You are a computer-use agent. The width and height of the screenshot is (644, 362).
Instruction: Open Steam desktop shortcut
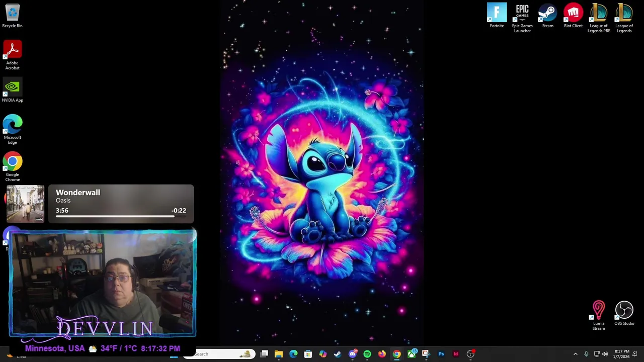(x=547, y=16)
